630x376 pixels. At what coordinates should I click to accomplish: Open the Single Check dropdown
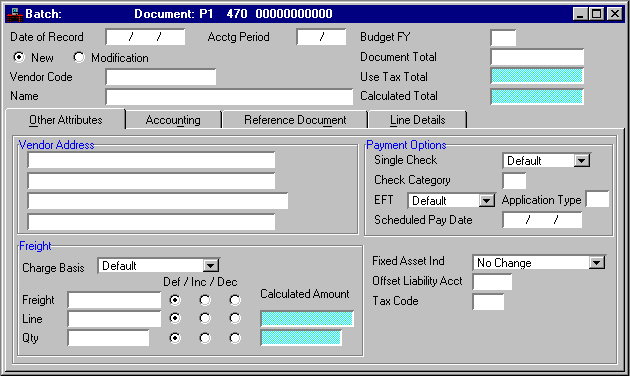(x=581, y=161)
